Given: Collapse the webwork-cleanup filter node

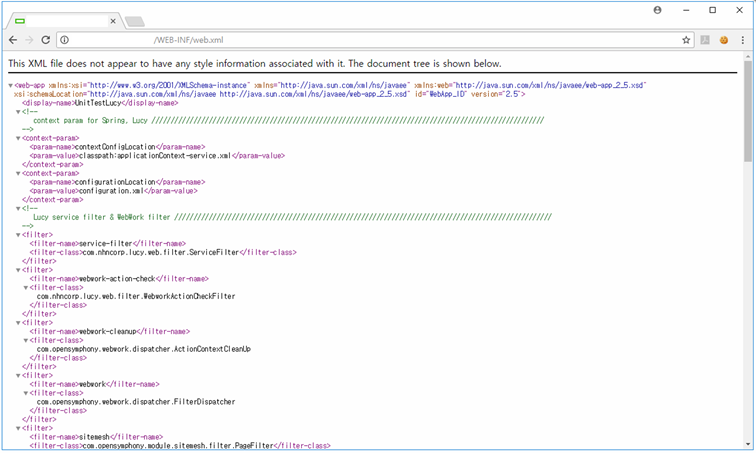Looking at the screenshot, I should pyautogui.click(x=18, y=323).
